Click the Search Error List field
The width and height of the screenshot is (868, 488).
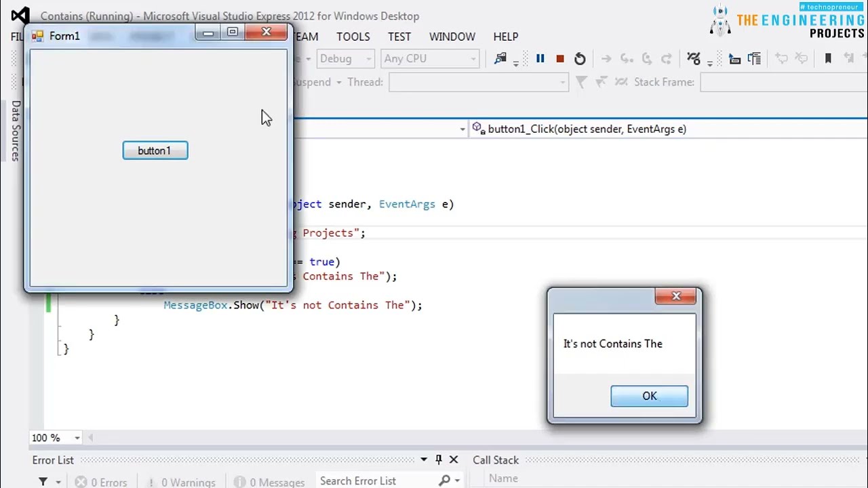click(x=376, y=481)
